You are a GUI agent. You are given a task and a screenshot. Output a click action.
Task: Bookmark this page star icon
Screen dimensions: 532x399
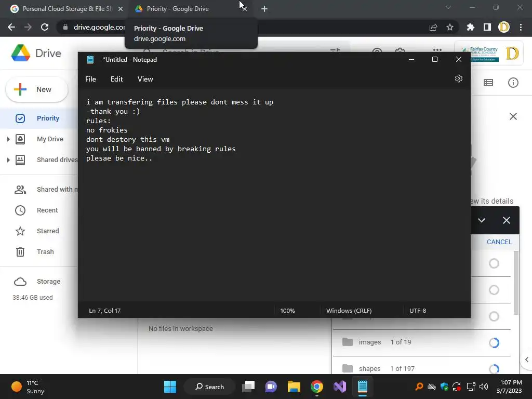449,27
